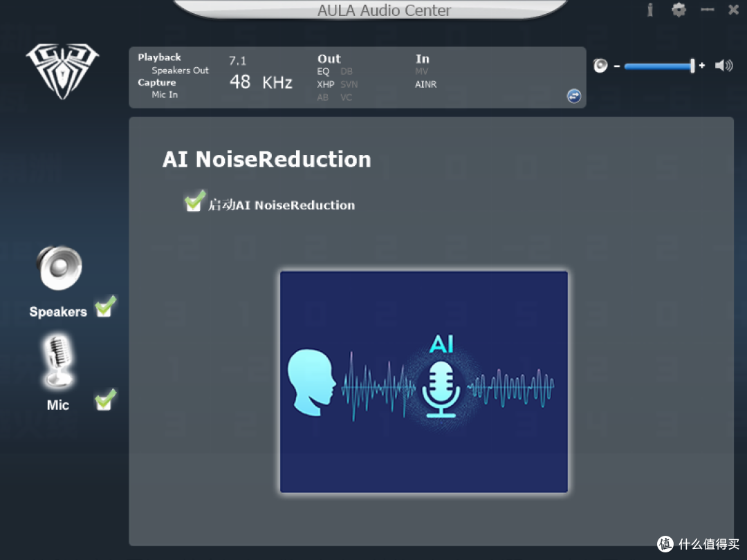The height and width of the screenshot is (560, 747).
Task: Click the MV input effect label
Action: click(422, 71)
